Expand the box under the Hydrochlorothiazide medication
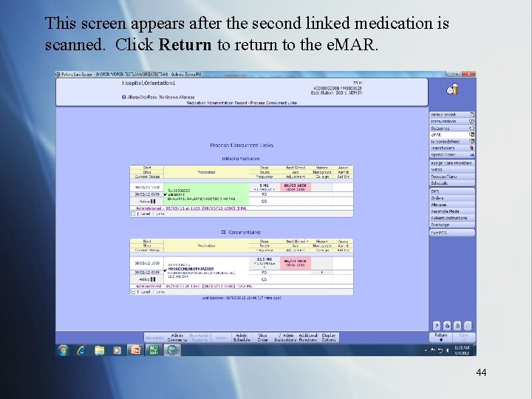The width and height of the screenshot is (532, 399). coord(133,291)
